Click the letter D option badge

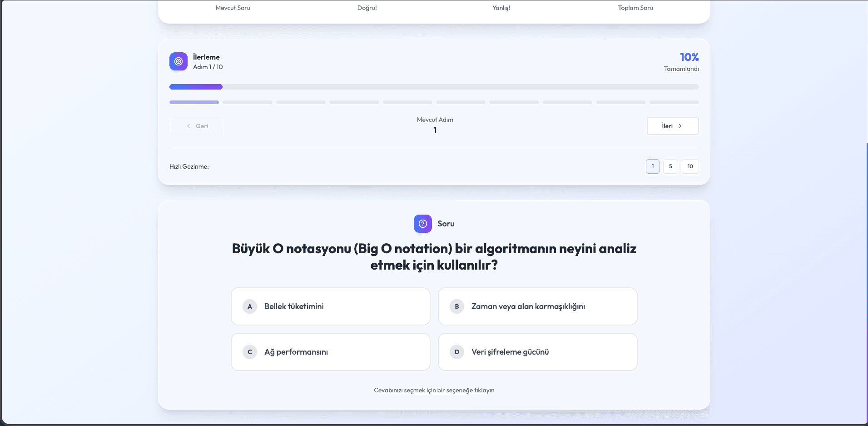click(x=456, y=352)
